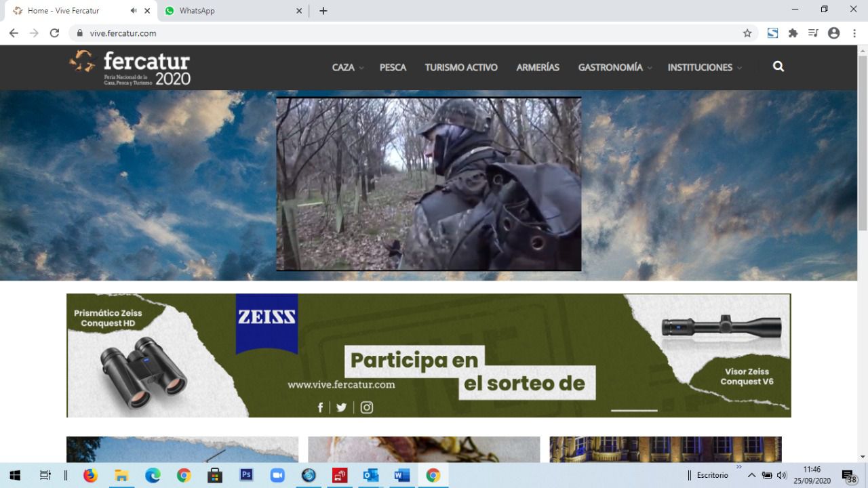Open the INSTITUCIONES menu item
868x488 pixels.
tap(700, 67)
